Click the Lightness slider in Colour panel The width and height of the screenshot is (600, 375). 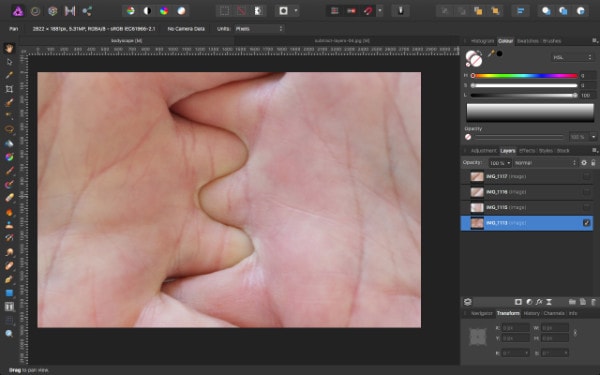pyautogui.click(x=525, y=95)
